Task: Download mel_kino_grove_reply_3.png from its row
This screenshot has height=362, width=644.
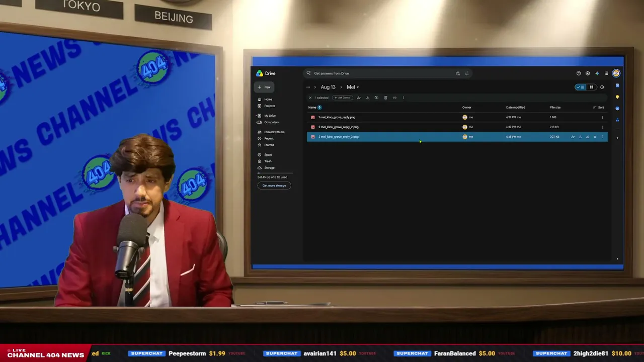Action: tap(580, 137)
